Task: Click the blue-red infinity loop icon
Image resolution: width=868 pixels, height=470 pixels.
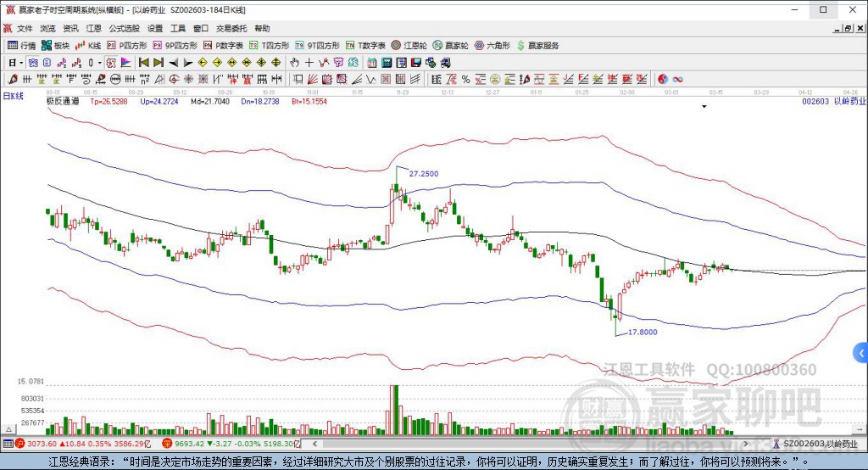Action: (677, 79)
